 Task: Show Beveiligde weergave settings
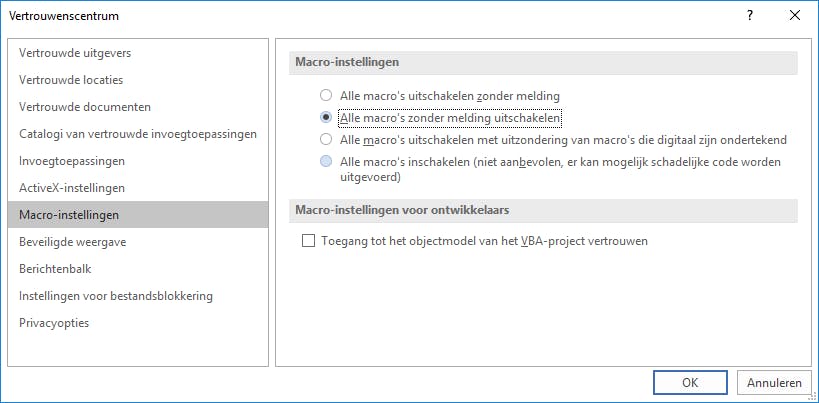click(72, 242)
